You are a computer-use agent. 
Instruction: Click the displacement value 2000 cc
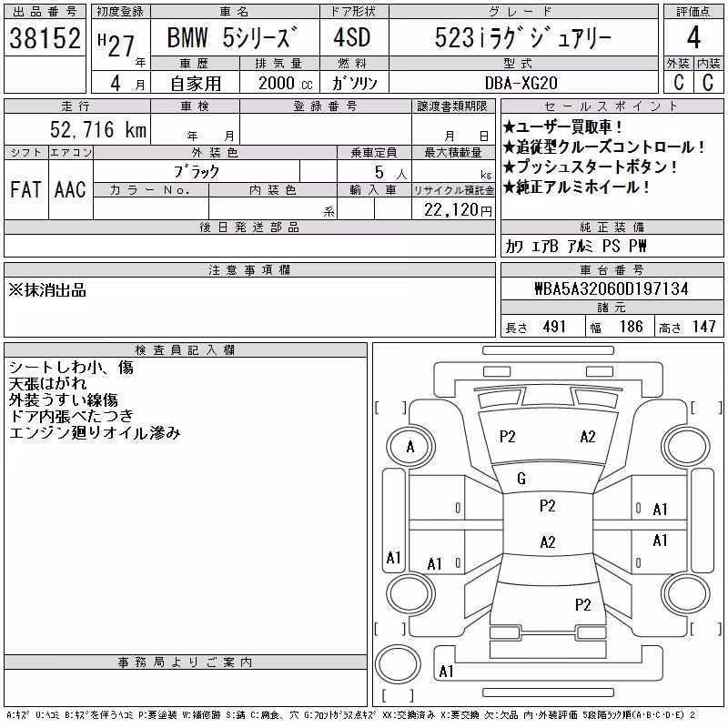click(286, 83)
